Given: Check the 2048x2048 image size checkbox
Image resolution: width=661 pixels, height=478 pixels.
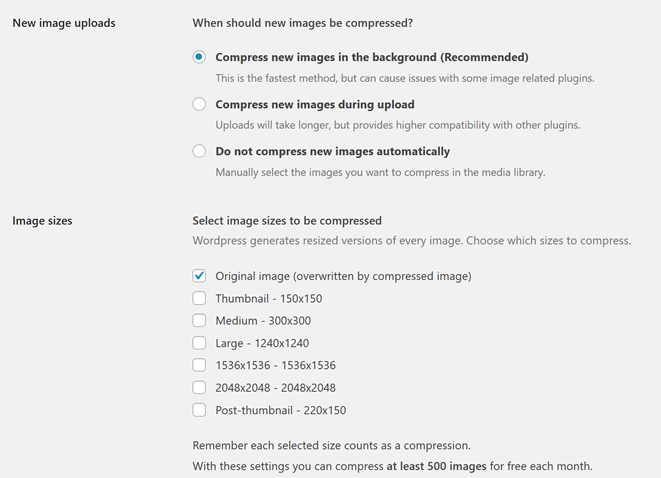Looking at the screenshot, I should click(199, 387).
